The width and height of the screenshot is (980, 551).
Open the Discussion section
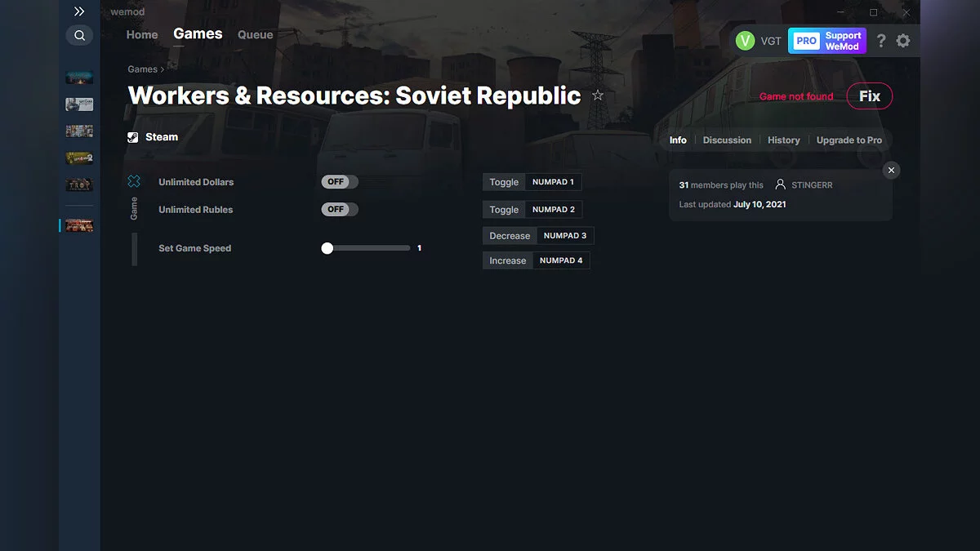[726, 140]
